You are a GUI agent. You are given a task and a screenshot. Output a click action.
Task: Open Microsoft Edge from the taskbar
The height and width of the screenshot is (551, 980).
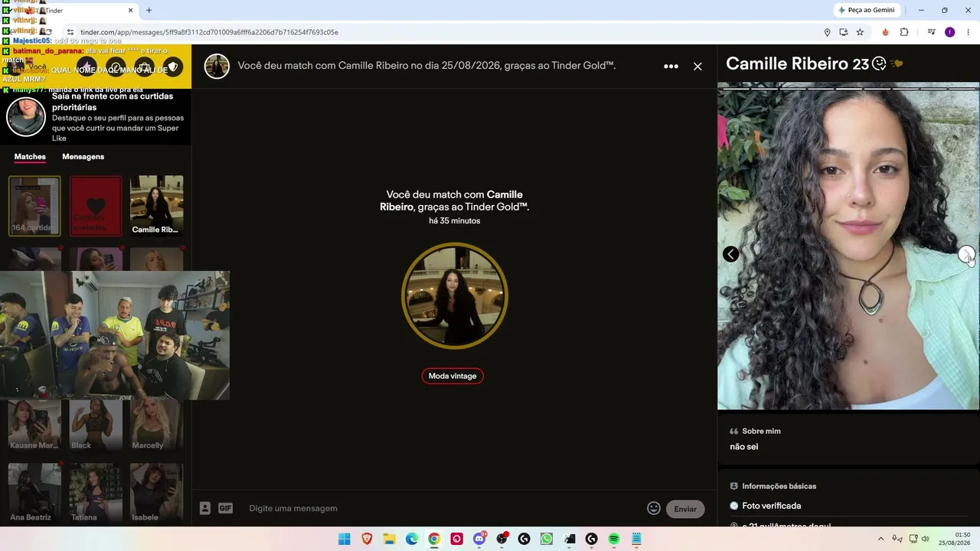pyautogui.click(x=412, y=540)
